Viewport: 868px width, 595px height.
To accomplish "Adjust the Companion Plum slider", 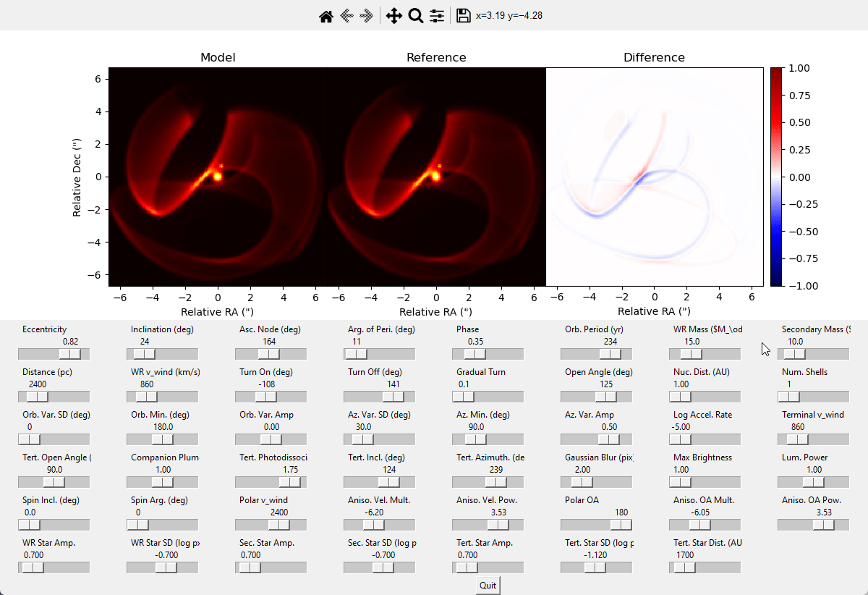I will (x=162, y=482).
